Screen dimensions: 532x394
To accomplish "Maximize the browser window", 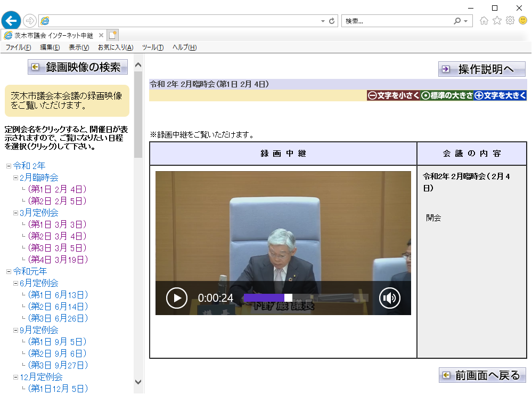I will pos(495,8).
